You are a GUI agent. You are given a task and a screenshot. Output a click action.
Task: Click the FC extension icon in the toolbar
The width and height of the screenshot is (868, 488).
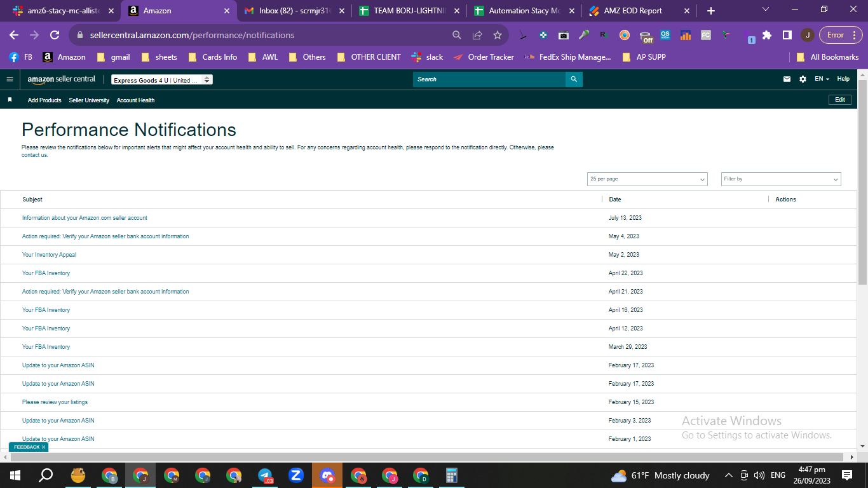click(706, 35)
